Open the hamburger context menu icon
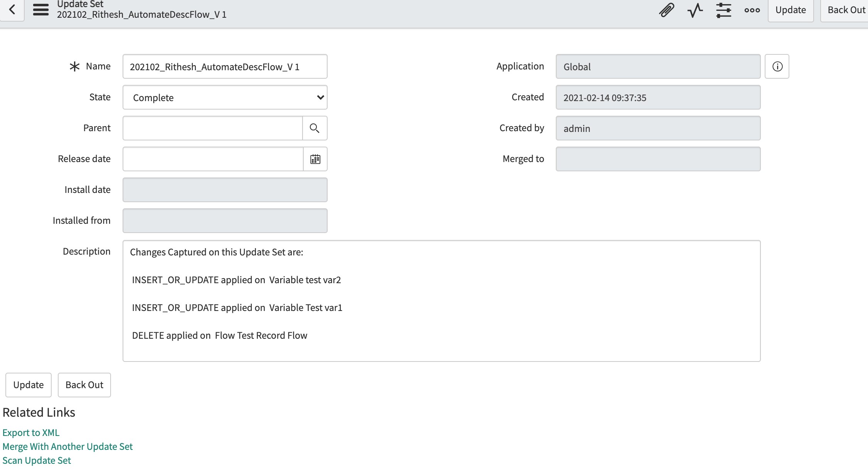The width and height of the screenshot is (868, 473). (x=41, y=10)
